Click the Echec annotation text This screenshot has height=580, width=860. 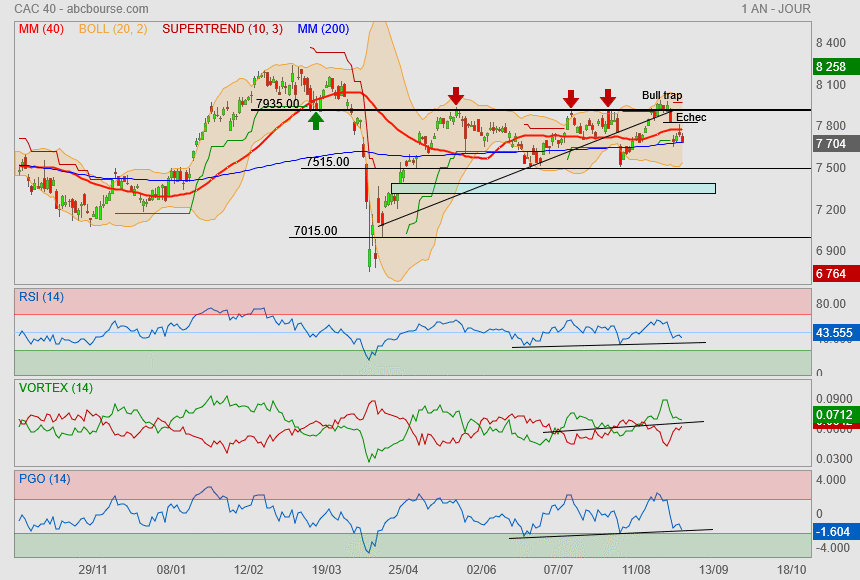click(x=691, y=118)
